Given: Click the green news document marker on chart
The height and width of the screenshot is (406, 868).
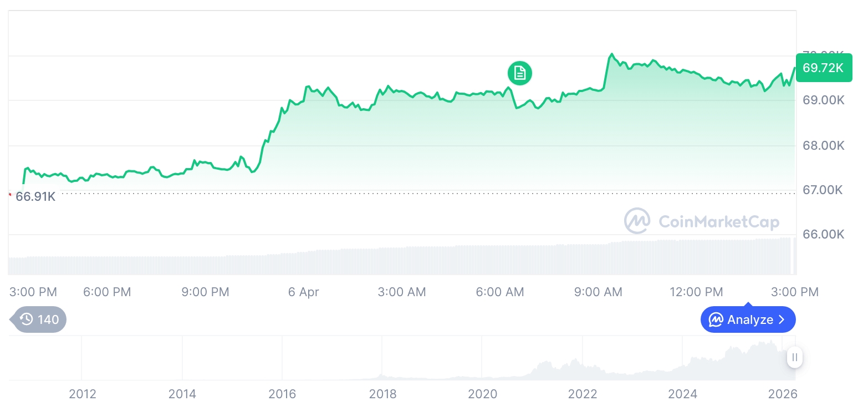Looking at the screenshot, I should pos(519,73).
